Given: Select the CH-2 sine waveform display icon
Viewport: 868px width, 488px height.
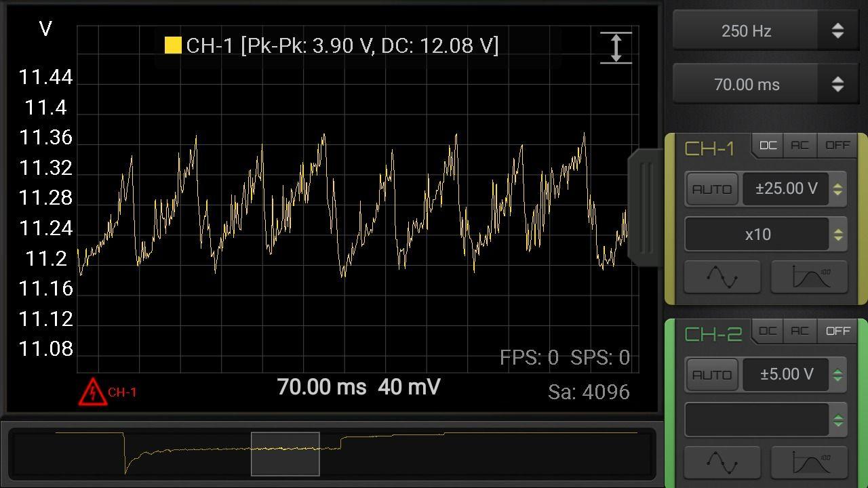Looking at the screenshot, I should coord(722,462).
